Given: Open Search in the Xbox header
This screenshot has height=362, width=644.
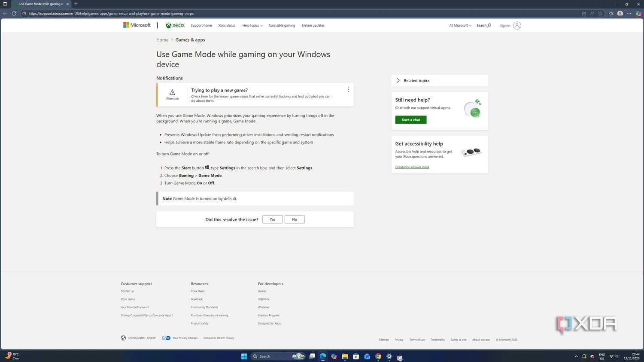Looking at the screenshot, I should [x=484, y=25].
